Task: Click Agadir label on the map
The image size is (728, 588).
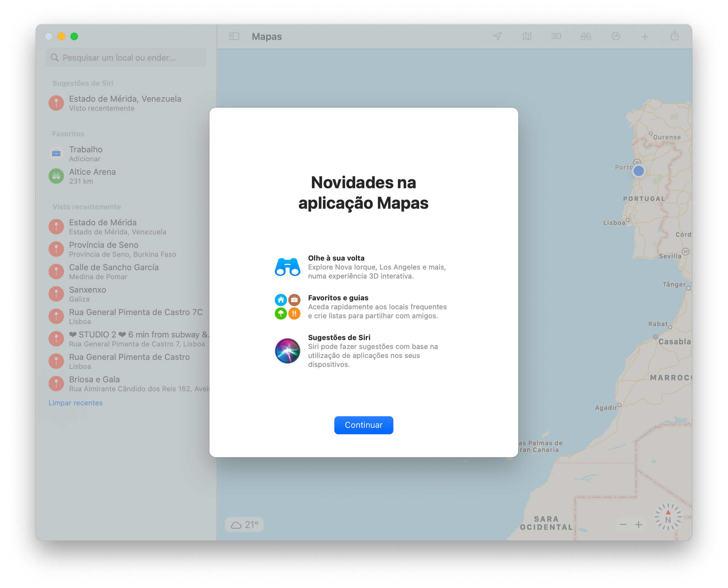Action: [x=606, y=408]
